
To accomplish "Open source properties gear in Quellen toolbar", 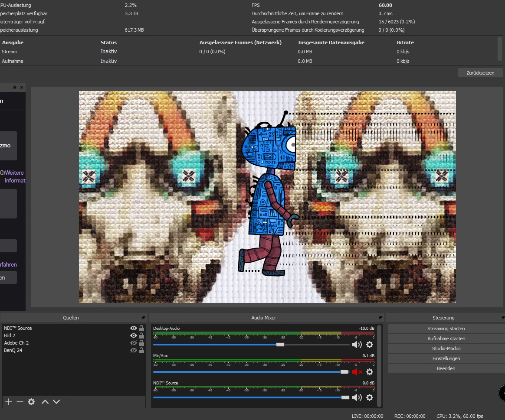I will coord(31,402).
